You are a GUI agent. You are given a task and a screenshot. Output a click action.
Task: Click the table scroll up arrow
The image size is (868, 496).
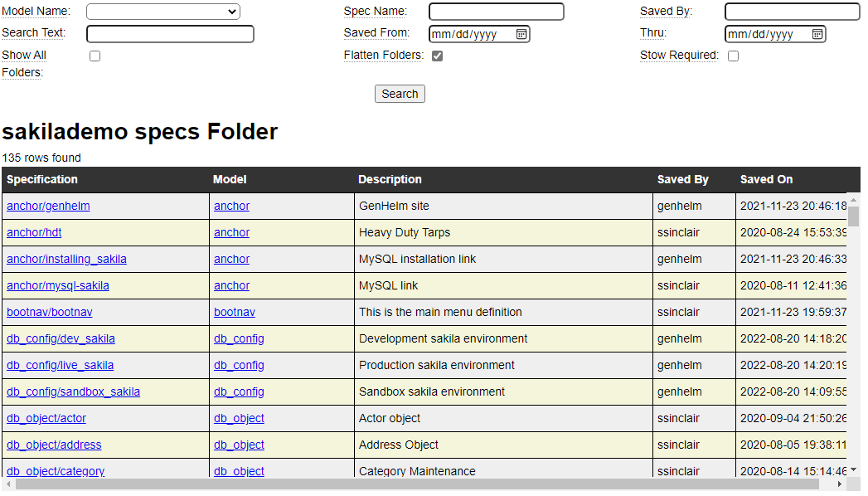tap(853, 199)
